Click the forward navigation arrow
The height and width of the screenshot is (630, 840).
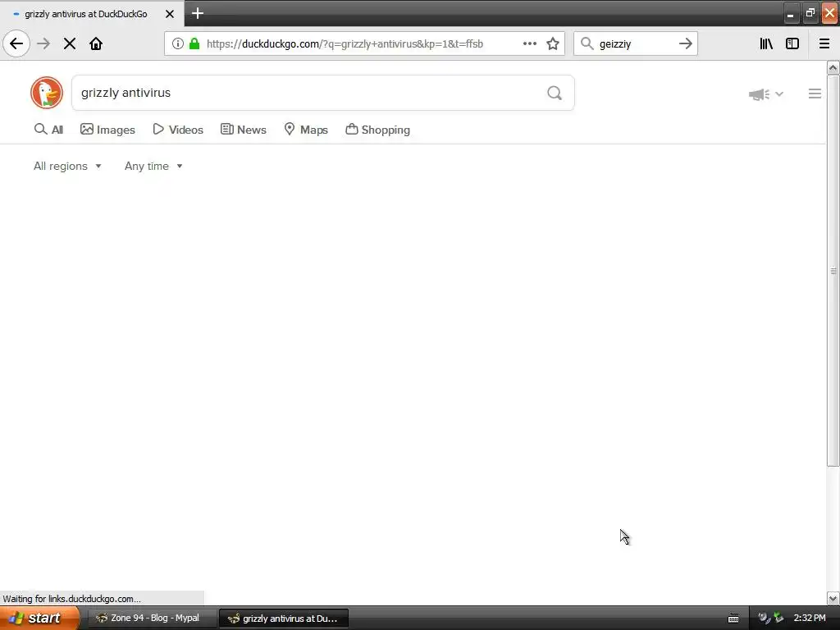coord(43,43)
